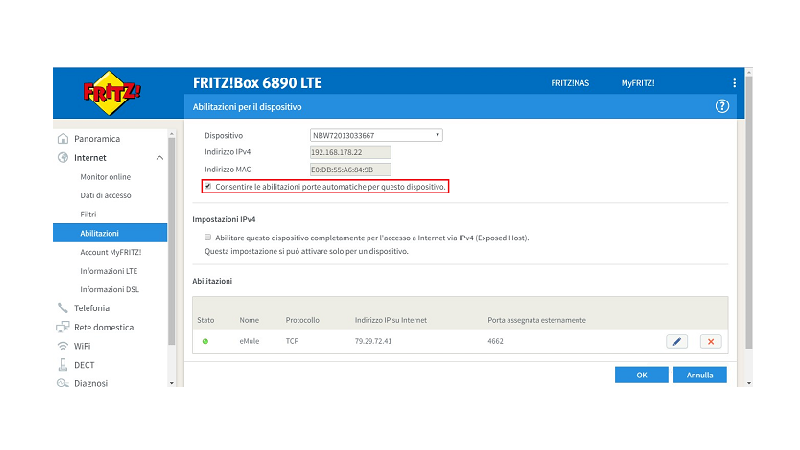Click the Panoramica home icon

63,139
